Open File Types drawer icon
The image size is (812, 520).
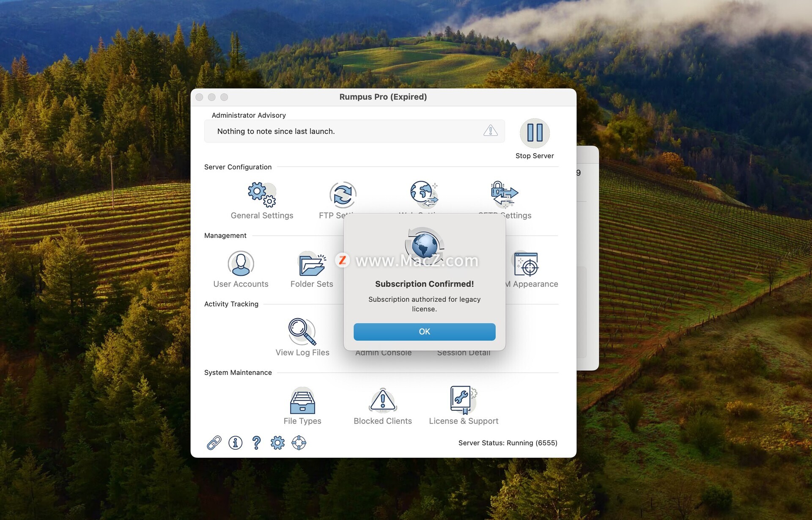click(x=302, y=400)
